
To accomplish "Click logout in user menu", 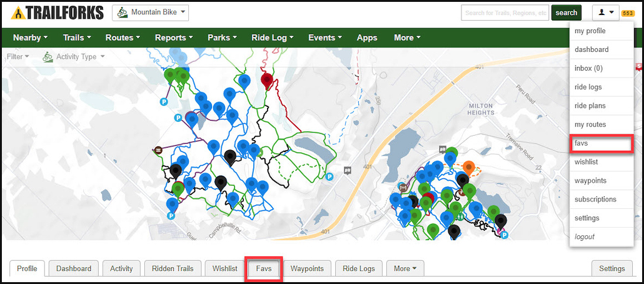I will [601, 236].
